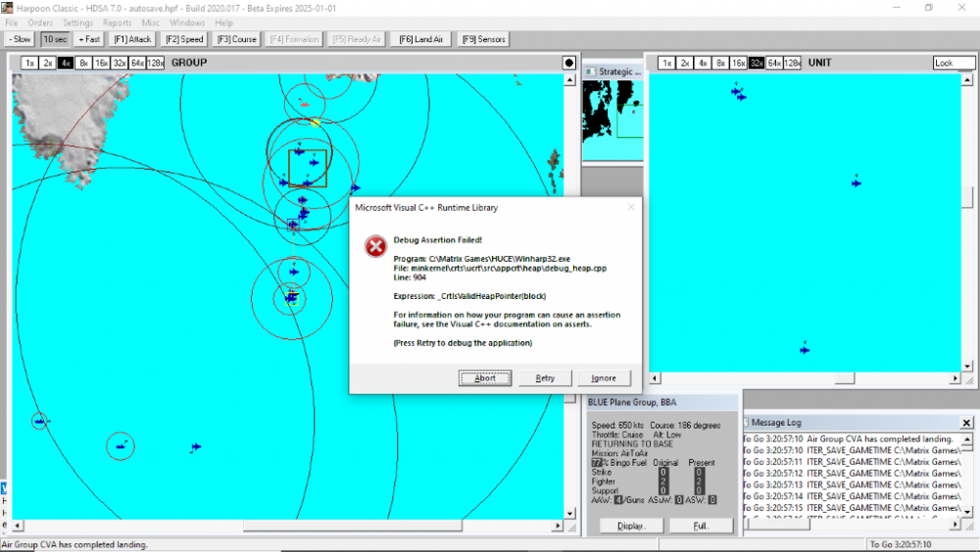Select the aircraft unit inside the brown selection box
The image size is (980, 552).
tap(314, 163)
